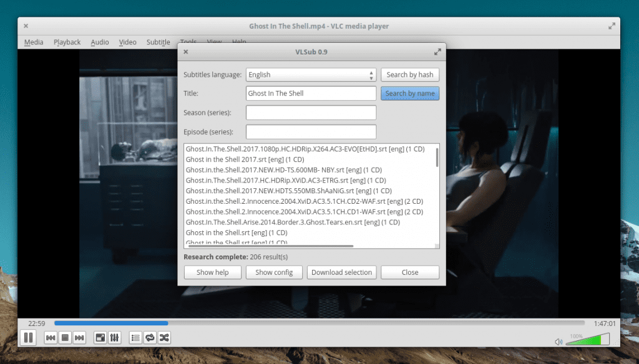Click Search by hash button
639x364 pixels.
click(409, 75)
